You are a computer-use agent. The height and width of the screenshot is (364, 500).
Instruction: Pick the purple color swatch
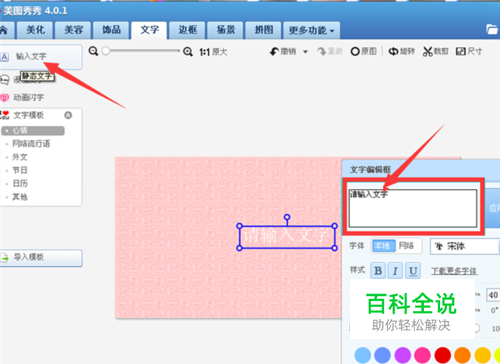(x=403, y=355)
